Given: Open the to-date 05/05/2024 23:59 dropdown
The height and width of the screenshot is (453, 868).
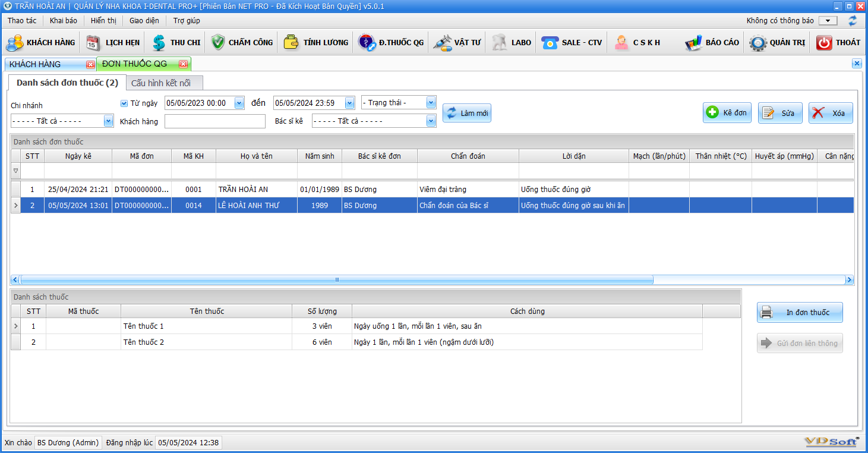Looking at the screenshot, I should point(350,103).
